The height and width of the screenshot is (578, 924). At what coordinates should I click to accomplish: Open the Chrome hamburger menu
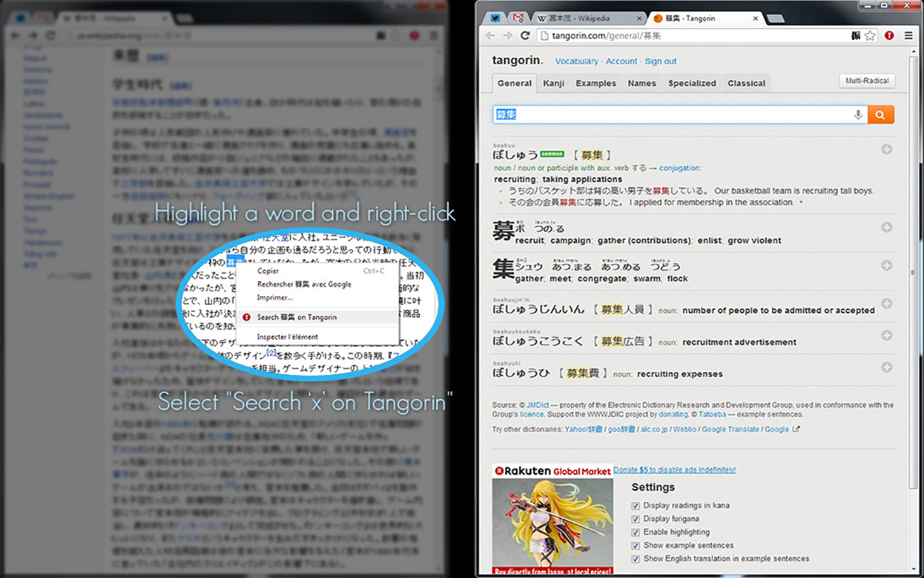pyautogui.click(x=909, y=35)
